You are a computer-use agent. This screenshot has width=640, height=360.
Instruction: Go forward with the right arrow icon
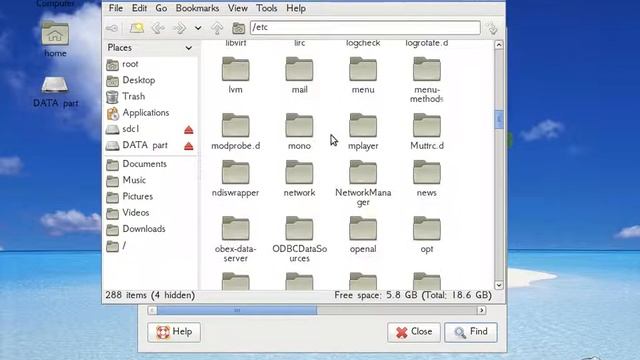click(180, 28)
